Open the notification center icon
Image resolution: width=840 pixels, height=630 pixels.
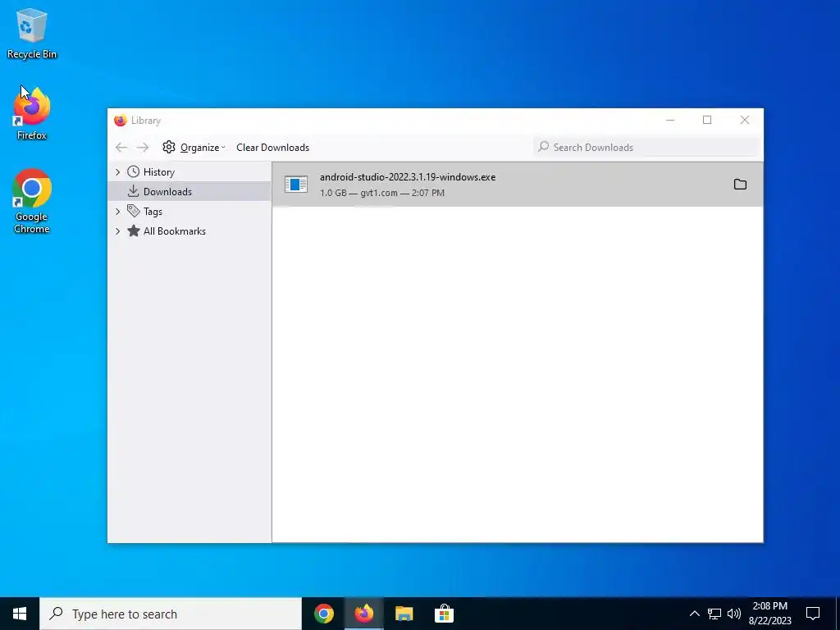pyautogui.click(x=813, y=614)
